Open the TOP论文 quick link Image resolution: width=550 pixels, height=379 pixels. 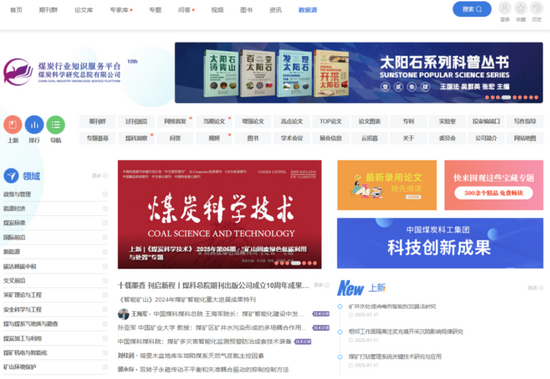(330, 121)
